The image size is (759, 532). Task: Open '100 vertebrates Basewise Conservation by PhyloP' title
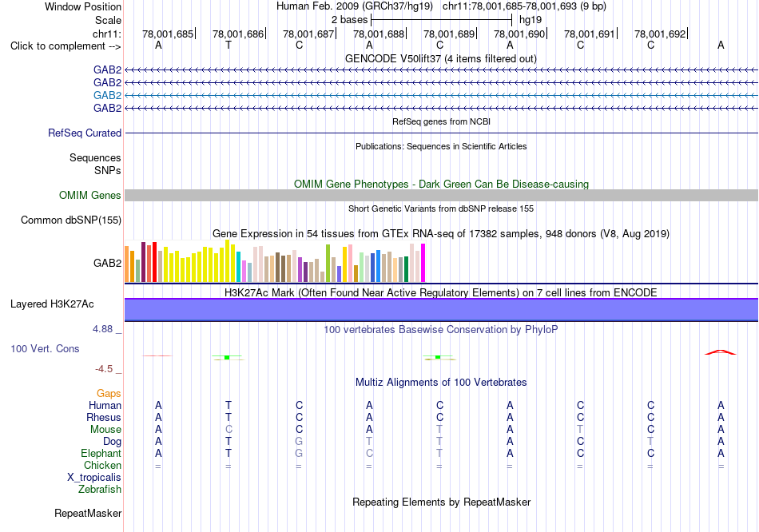pos(441,330)
